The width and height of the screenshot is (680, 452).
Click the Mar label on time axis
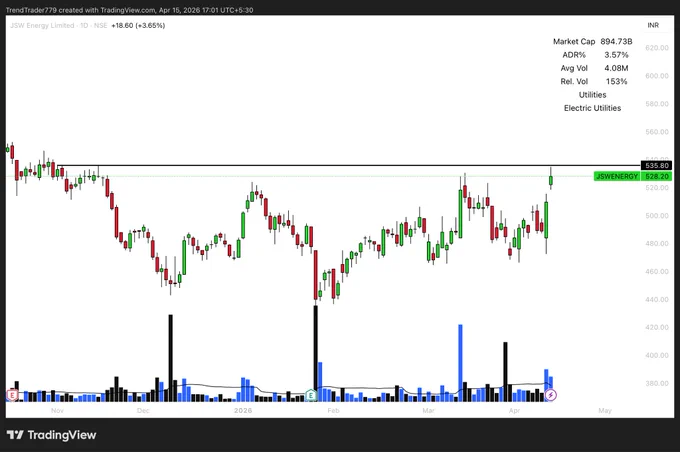[428, 410]
